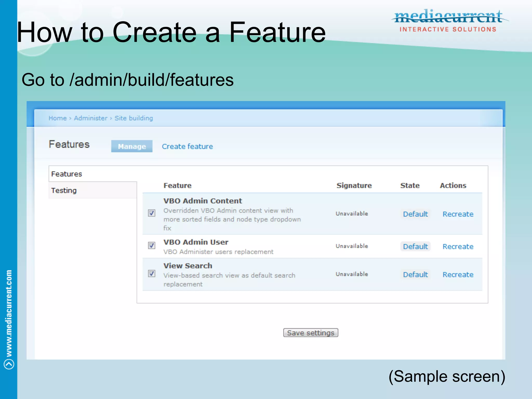Click the Feature column header
This screenshot has width=532, height=399.
[x=177, y=185]
